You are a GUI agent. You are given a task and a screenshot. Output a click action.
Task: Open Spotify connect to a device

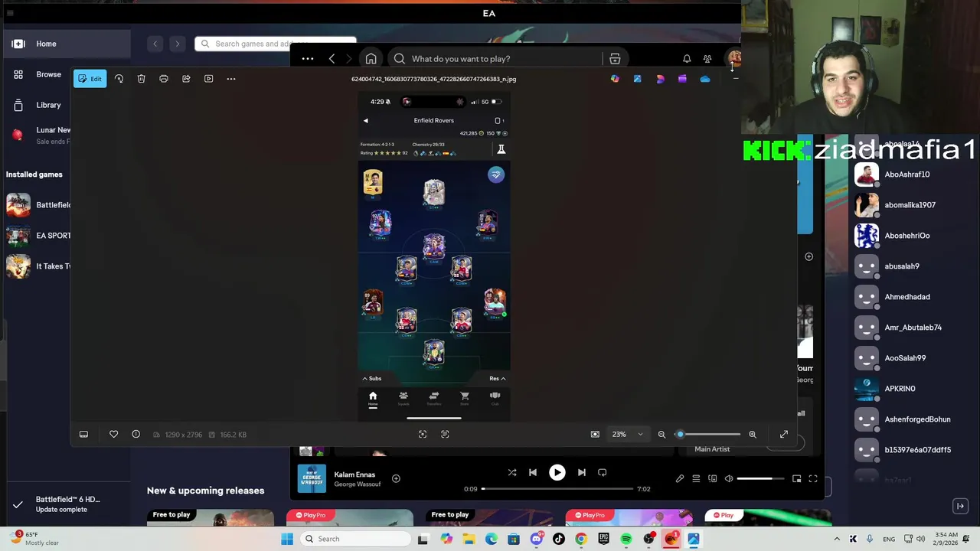[x=713, y=479]
